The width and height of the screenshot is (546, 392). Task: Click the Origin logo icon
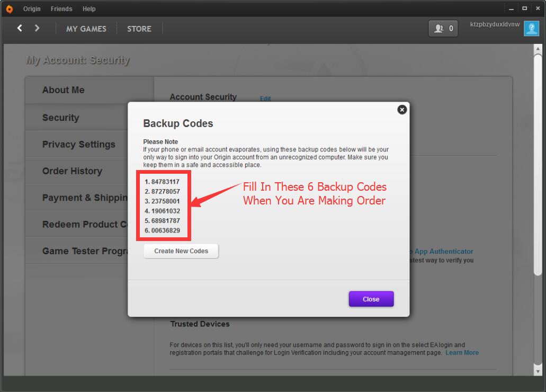tap(9, 9)
